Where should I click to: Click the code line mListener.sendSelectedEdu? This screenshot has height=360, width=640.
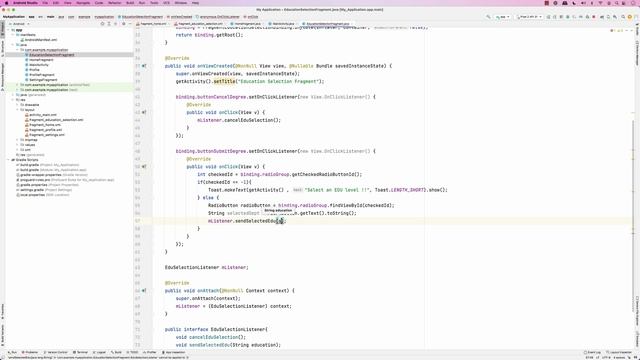pos(247,221)
